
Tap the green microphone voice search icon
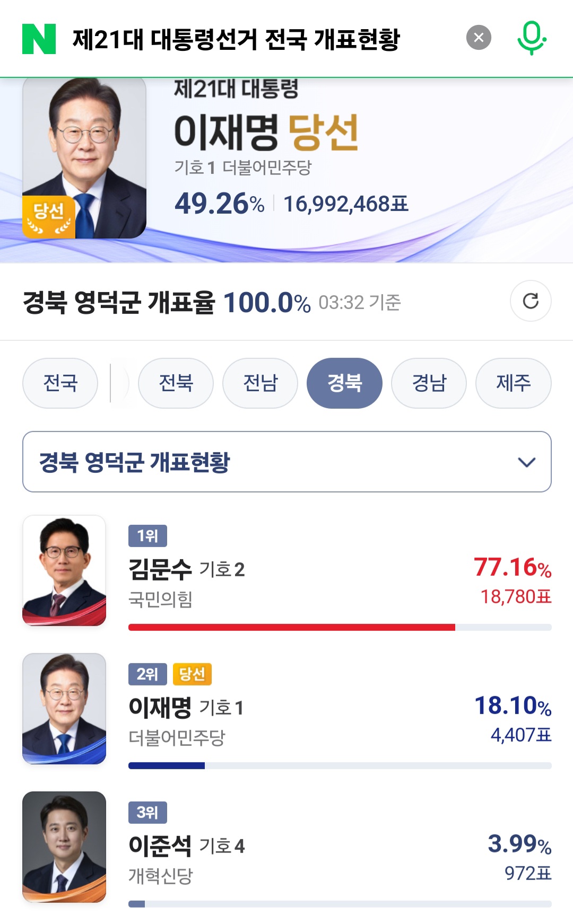(x=532, y=38)
